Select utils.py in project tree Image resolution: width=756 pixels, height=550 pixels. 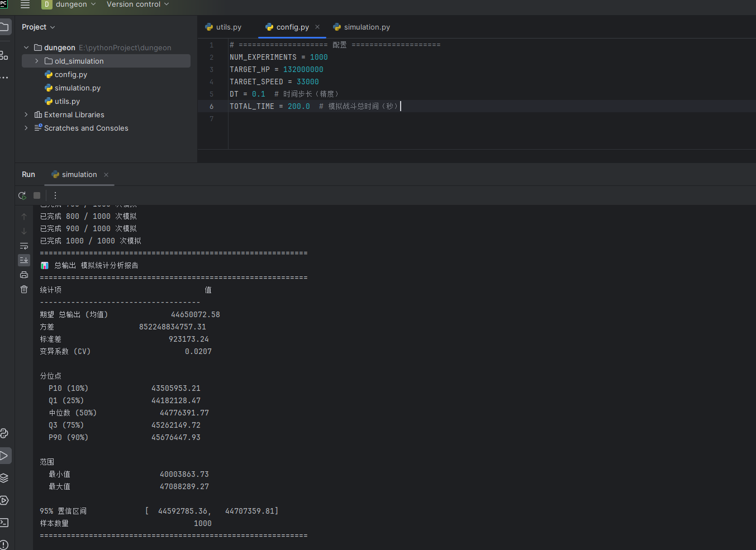point(67,101)
